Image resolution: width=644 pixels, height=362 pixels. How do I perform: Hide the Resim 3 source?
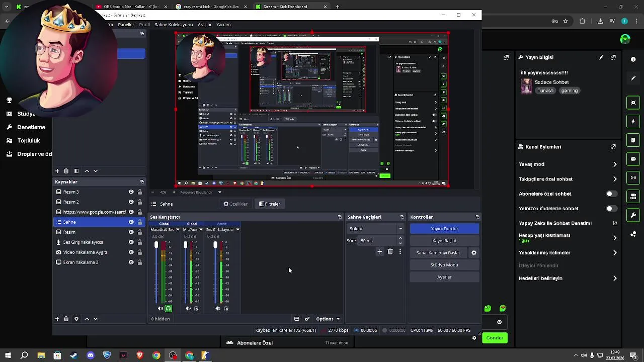point(131,192)
